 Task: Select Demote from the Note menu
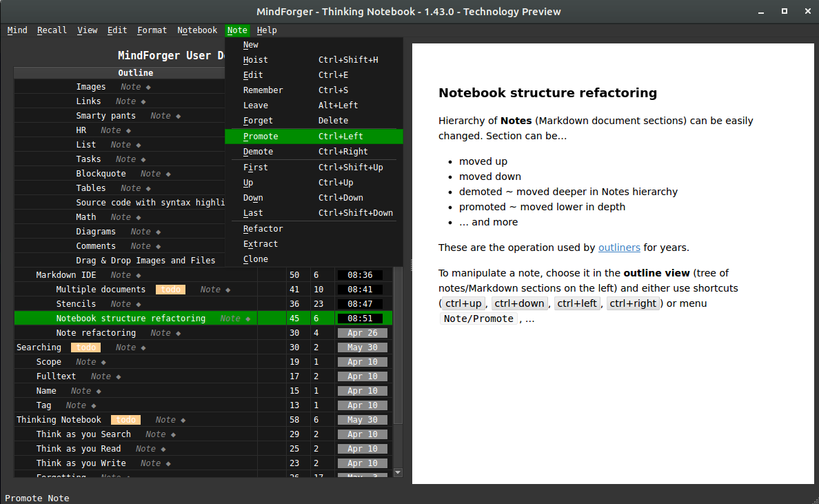(x=258, y=152)
